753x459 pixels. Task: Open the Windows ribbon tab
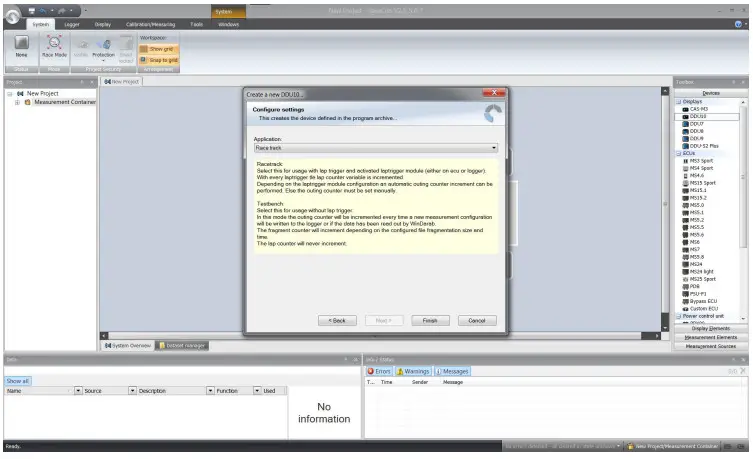[x=229, y=24]
